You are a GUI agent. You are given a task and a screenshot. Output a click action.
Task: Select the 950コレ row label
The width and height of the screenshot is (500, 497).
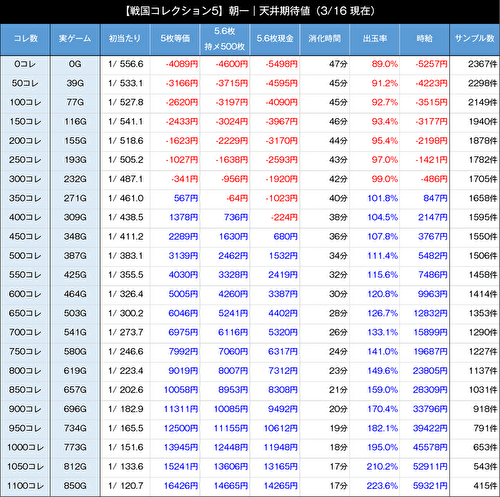tap(25, 428)
